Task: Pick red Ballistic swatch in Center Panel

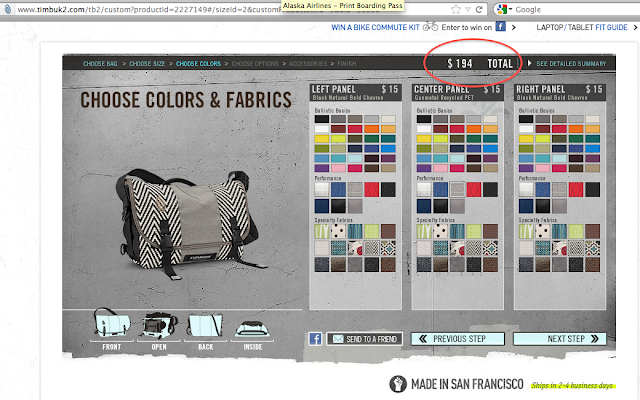Action: [x=457, y=129]
